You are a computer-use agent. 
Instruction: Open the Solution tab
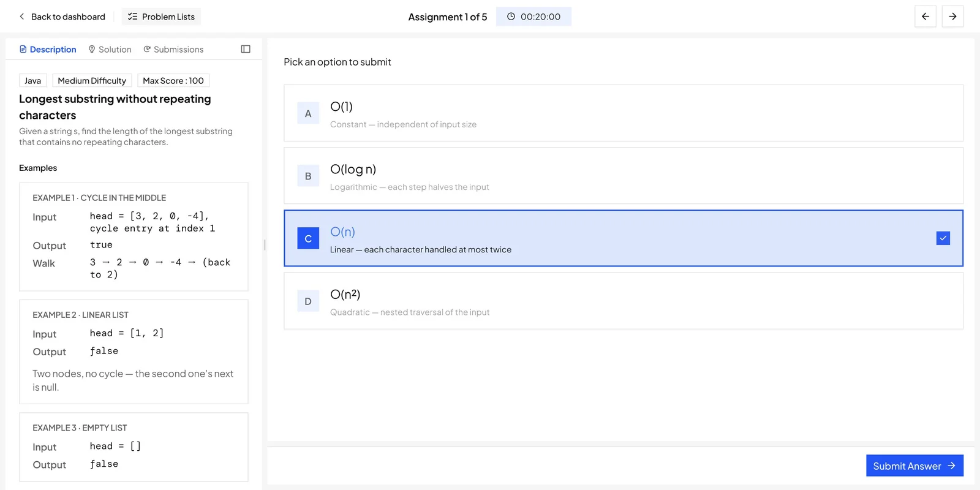tap(110, 49)
